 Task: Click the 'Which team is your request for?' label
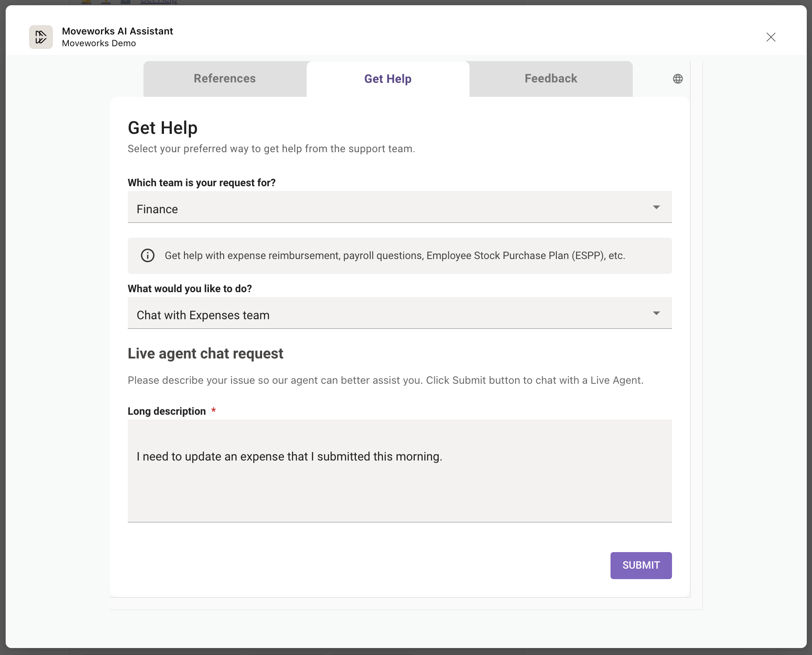(201, 183)
